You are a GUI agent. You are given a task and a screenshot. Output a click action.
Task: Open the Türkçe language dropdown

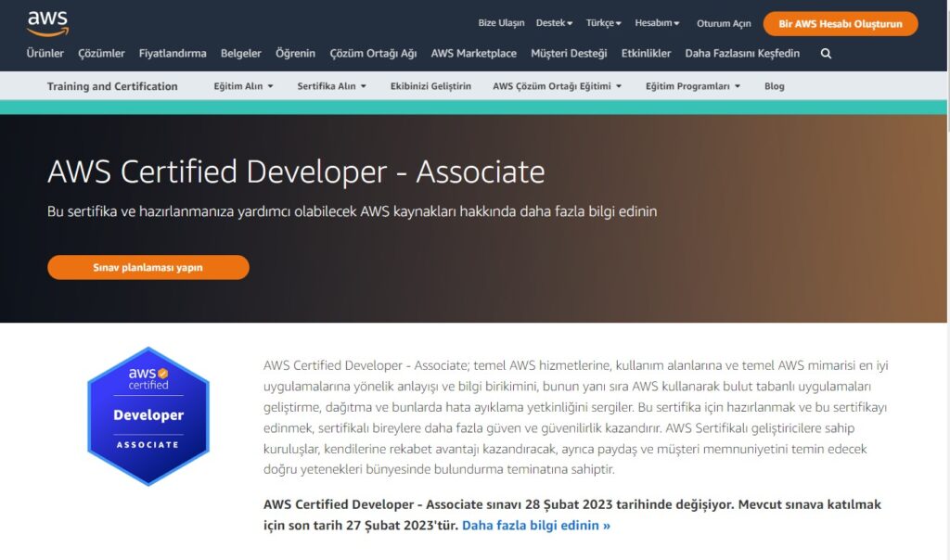point(603,23)
